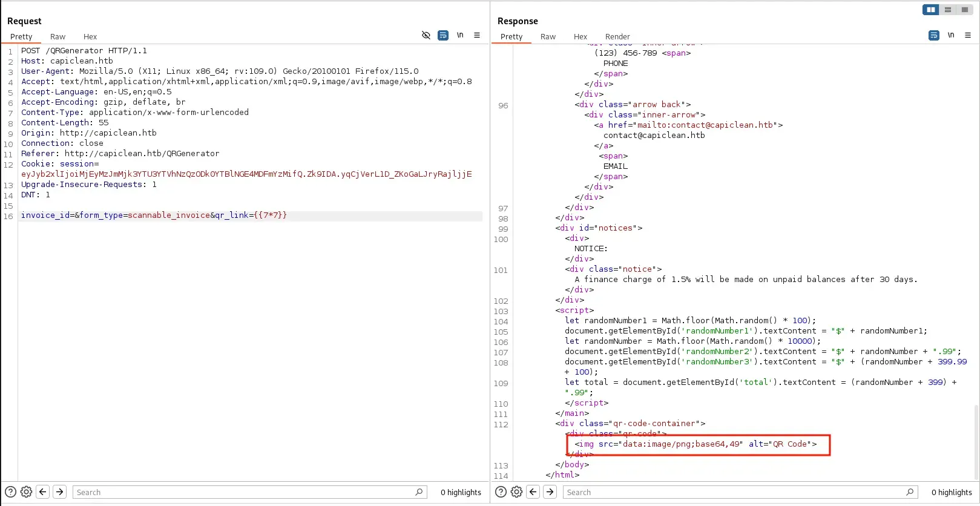The width and height of the screenshot is (980, 506).
Task: Click the Response panel title
Action: coord(518,21)
